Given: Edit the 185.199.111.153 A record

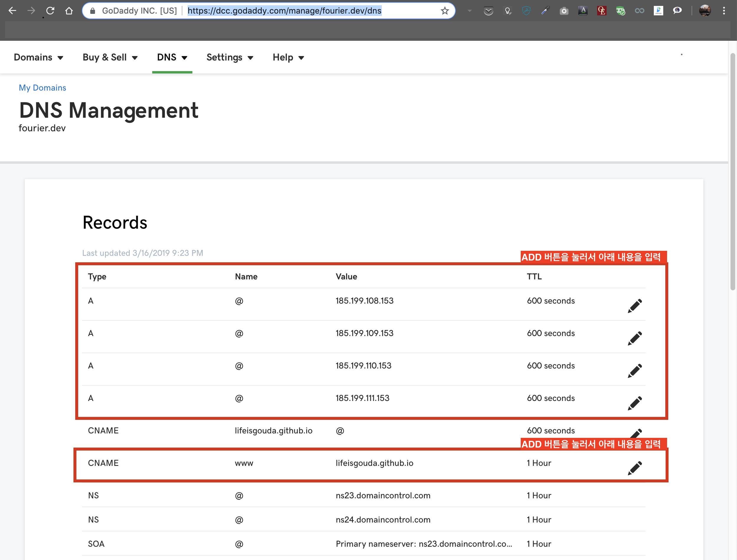Looking at the screenshot, I should tap(634, 403).
